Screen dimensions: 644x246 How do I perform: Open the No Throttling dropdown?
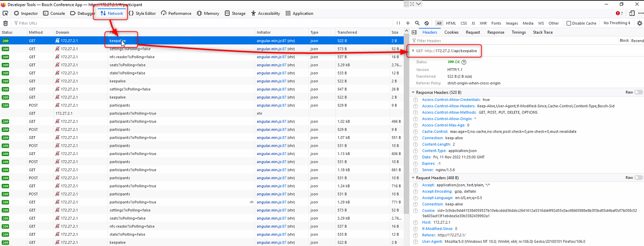coord(617,23)
